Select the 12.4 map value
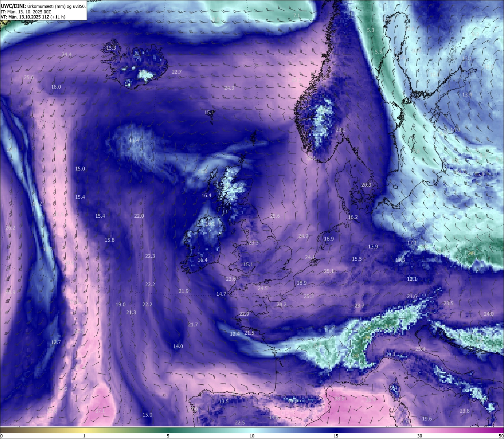Screen dimensions: 504x439 click(x=235, y=334)
